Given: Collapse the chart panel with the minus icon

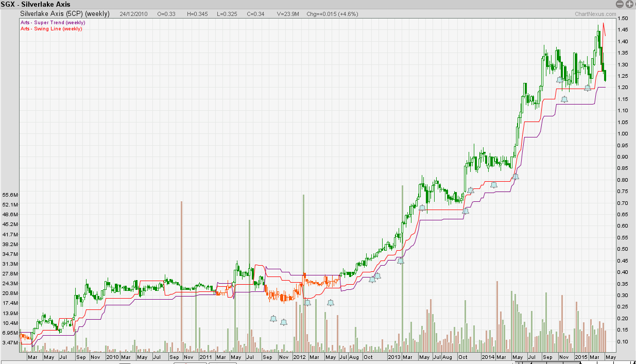Looking at the screenshot, I should pos(620,4).
